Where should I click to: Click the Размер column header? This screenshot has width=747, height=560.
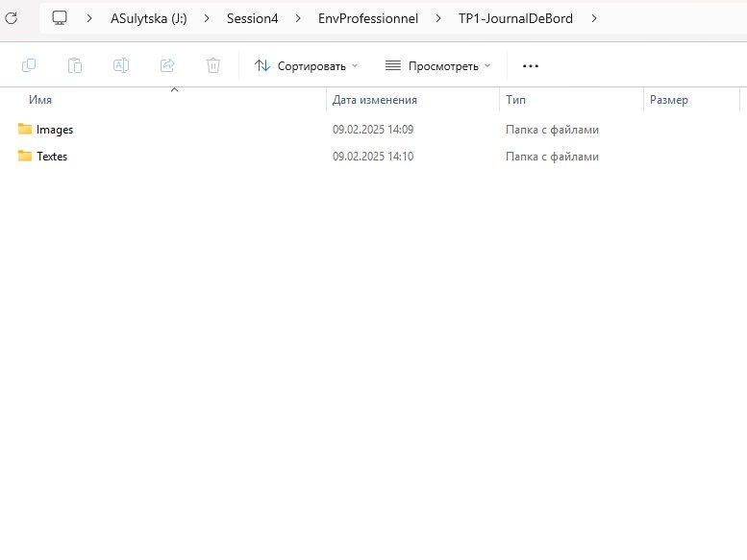pos(669,100)
